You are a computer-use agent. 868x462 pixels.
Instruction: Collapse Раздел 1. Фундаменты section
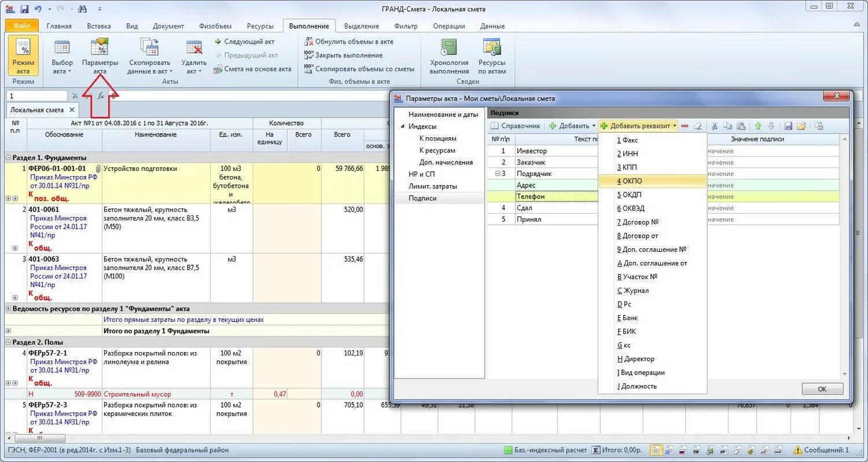(8, 157)
